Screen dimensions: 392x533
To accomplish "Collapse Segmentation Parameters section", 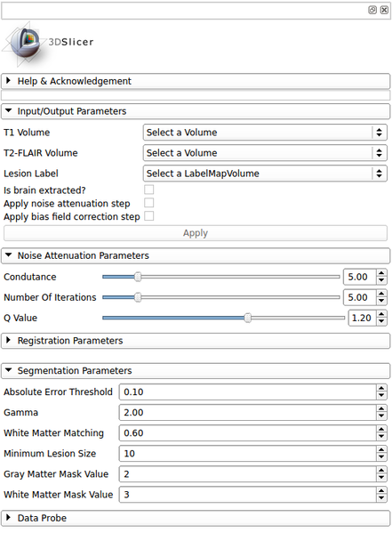I will coord(196,370).
